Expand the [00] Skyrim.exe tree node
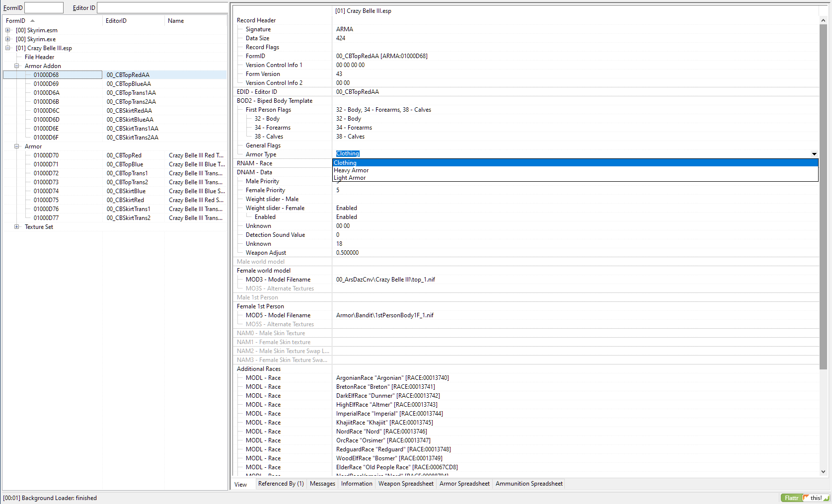 tap(8, 39)
